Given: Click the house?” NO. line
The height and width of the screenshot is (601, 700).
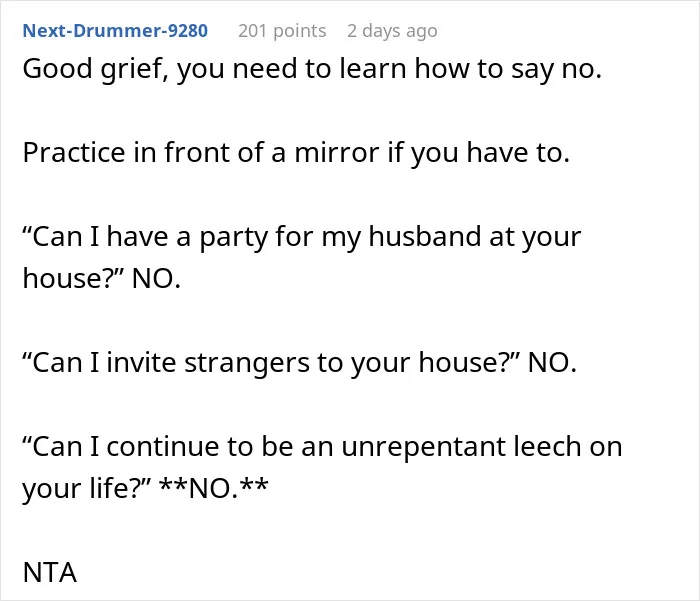Looking at the screenshot, I should 102,279.
